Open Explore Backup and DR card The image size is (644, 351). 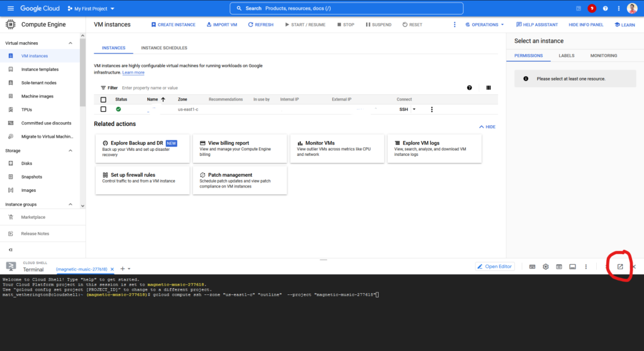click(x=142, y=149)
